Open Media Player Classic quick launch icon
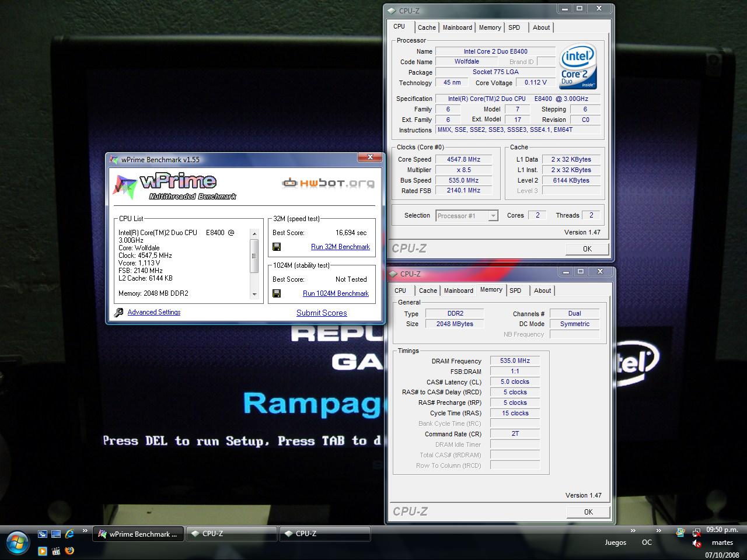This screenshot has height=560, width=747. point(56,550)
